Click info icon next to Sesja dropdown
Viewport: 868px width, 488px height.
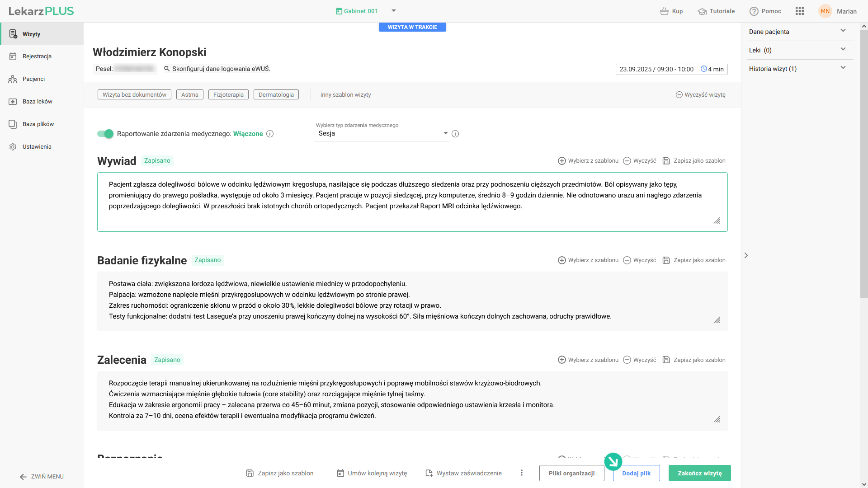pos(455,134)
